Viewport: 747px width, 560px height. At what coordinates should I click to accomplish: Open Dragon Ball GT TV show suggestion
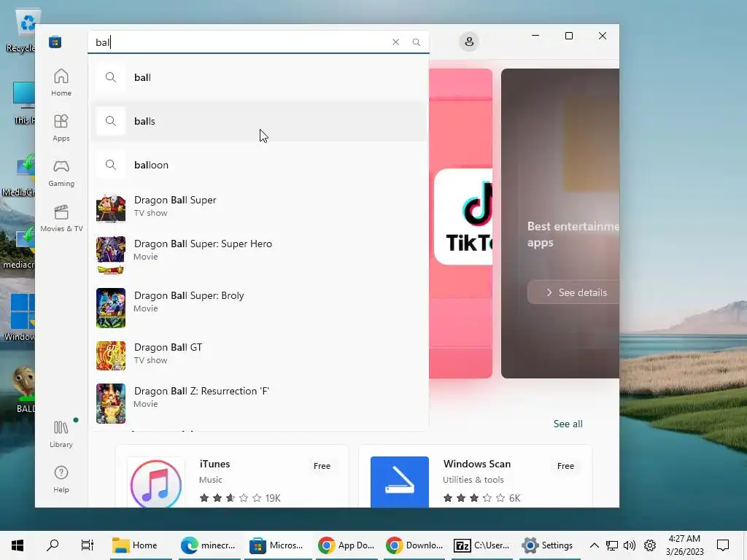click(259, 355)
